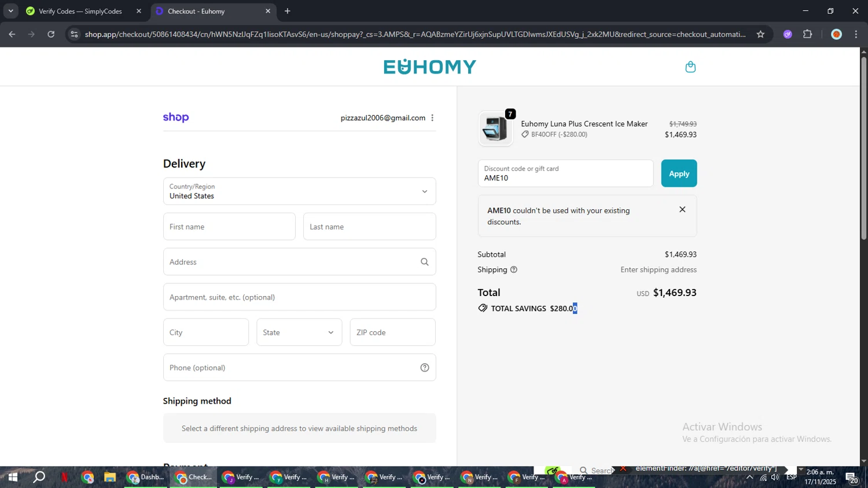The height and width of the screenshot is (488, 868).
Task: Open Windows Start menu
Action: pos(13,477)
